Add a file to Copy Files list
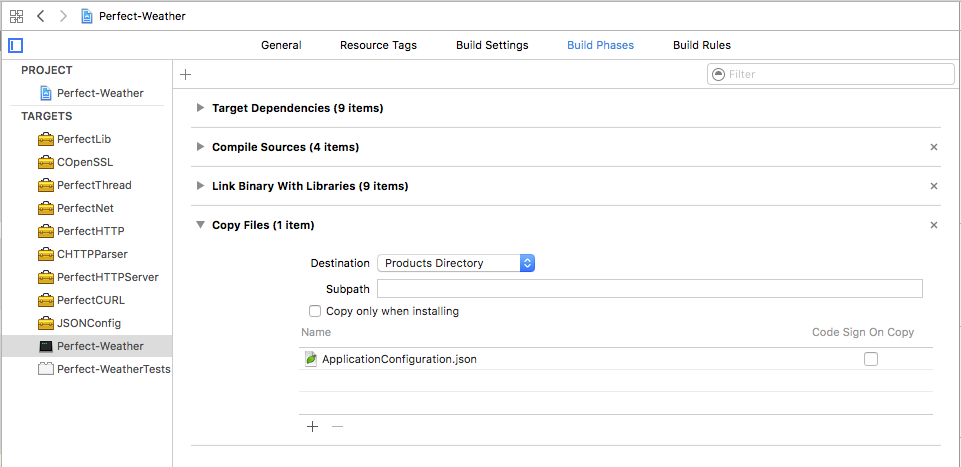This screenshot has height=467, width=961. 313,427
